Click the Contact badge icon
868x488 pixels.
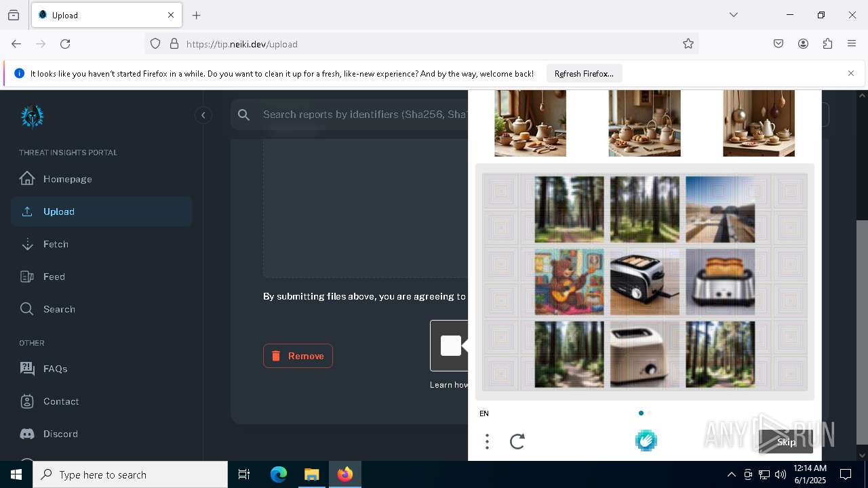point(27,401)
